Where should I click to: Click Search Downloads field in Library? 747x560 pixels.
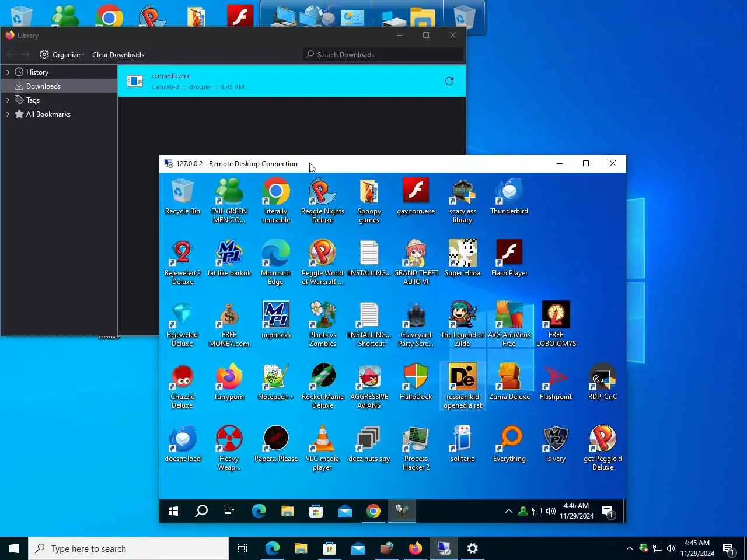click(x=383, y=55)
